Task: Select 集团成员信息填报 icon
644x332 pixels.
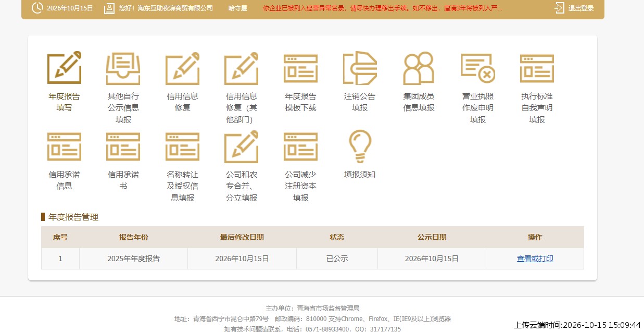Action: [x=419, y=68]
